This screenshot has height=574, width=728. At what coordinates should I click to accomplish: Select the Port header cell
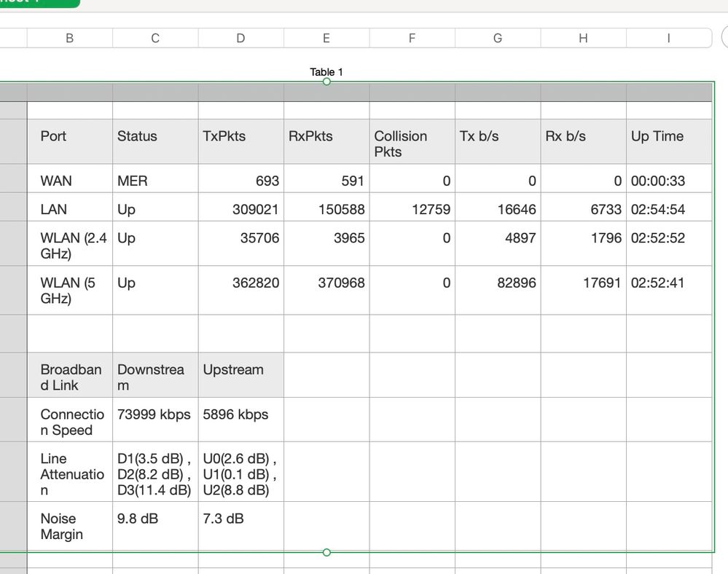tap(69, 141)
